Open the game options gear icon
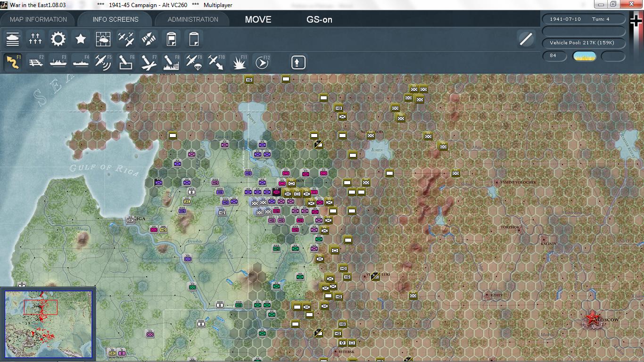This screenshot has width=644, height=362. click(58, 39)
